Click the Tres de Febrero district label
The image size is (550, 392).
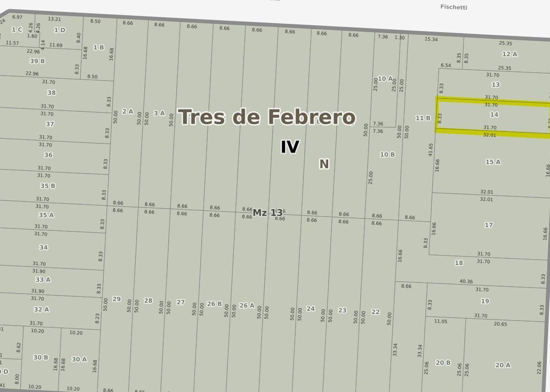tap(266, 117)
